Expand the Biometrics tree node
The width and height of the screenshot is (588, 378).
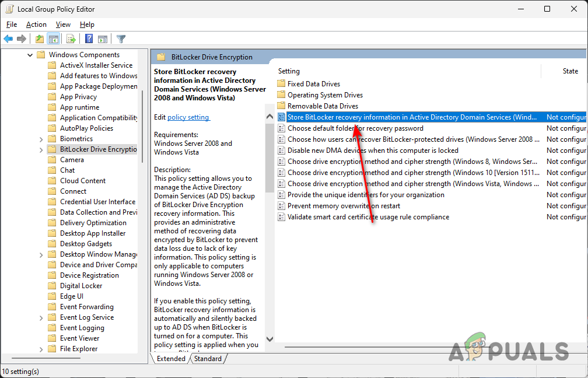click(40, 138)
